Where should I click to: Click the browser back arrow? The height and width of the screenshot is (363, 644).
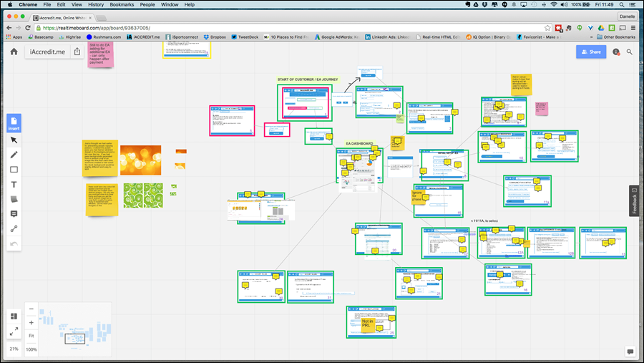point(9,28)
